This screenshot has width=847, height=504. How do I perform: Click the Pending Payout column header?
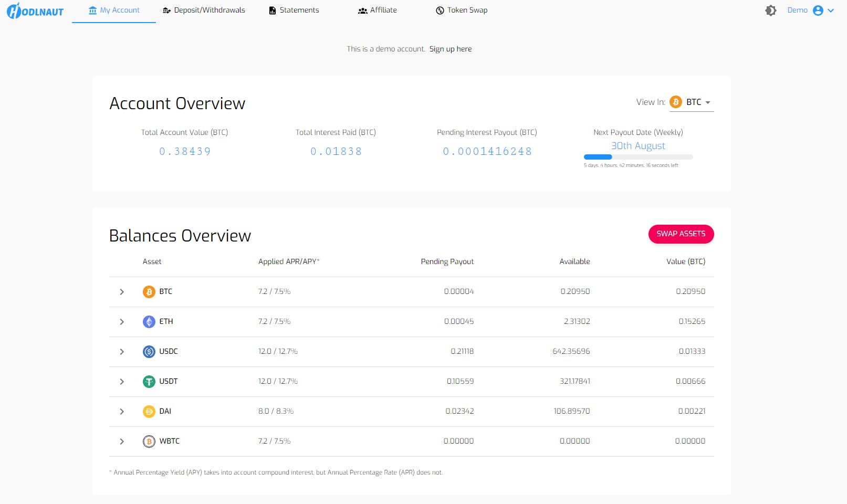point(447,261)
